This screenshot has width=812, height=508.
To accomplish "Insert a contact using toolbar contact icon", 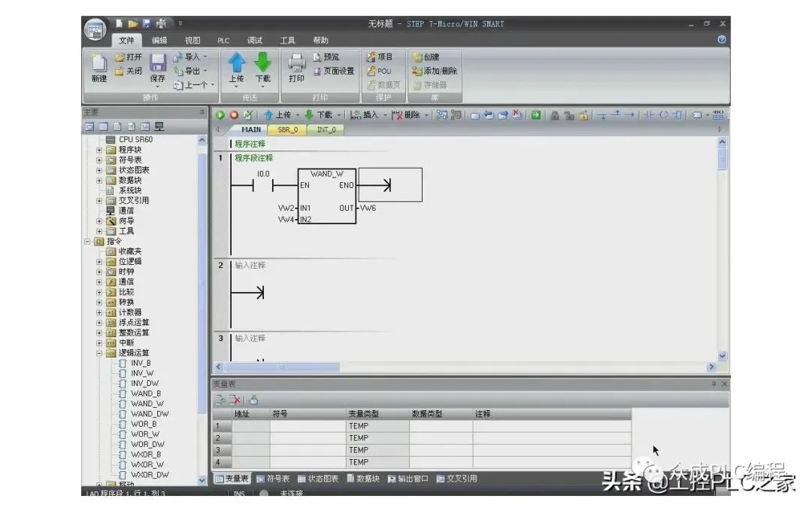I will tap(649, 115).
